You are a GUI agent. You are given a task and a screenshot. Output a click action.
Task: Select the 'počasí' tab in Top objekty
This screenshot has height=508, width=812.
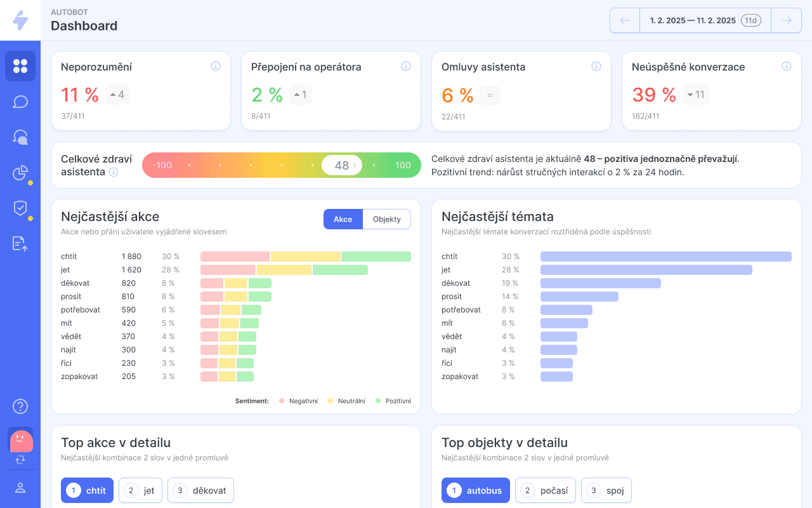point(545,490)
